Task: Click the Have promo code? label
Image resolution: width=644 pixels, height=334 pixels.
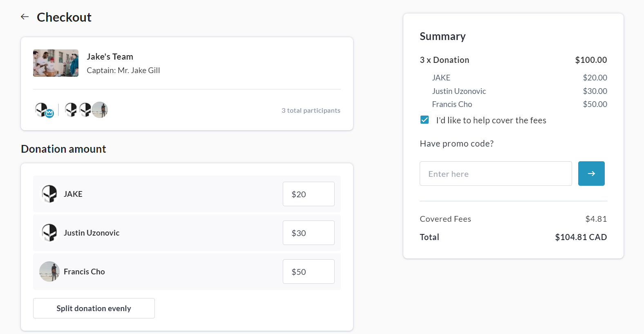Action: pyautogui.click(x=456, y=144)
